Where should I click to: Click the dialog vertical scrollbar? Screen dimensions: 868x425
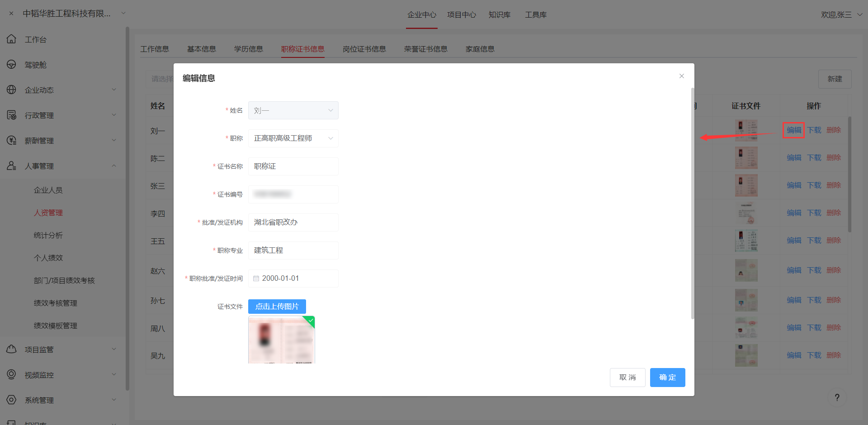coord(692,203)
